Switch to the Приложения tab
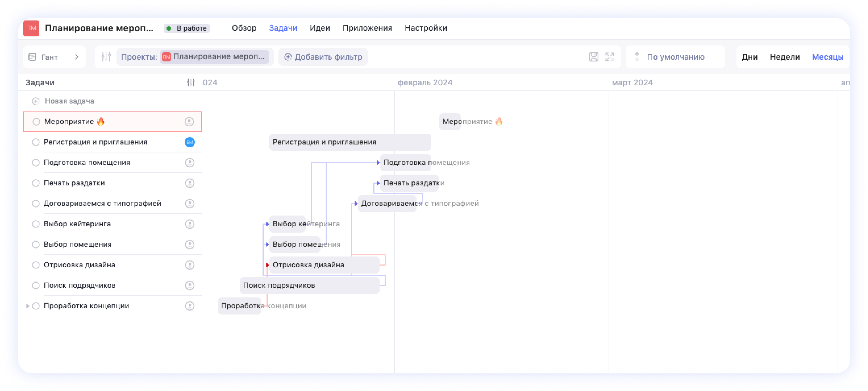This screenshot has height=391, width=868. 367,28
